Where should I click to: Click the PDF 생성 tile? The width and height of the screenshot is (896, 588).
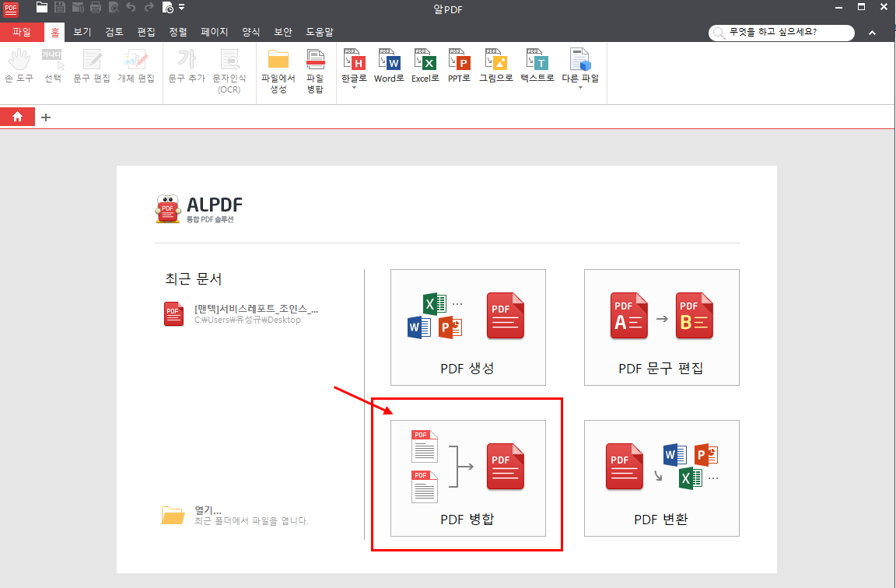pos(468,327)
